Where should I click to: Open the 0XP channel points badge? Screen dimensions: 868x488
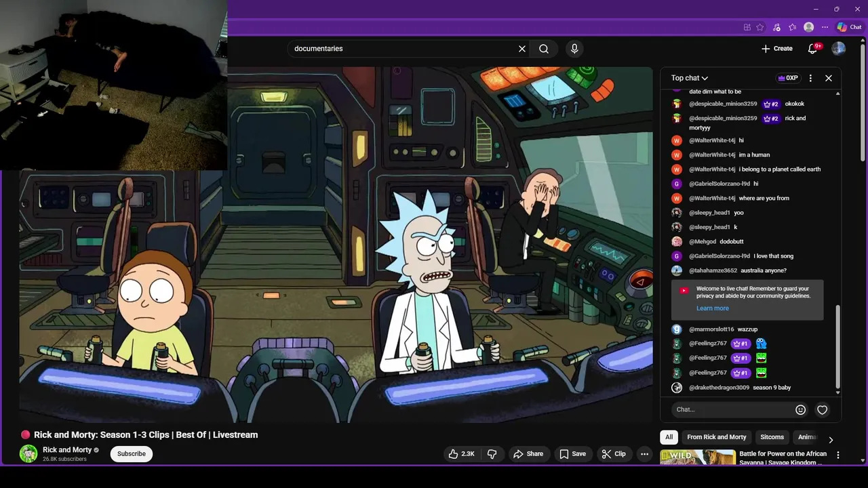(x=787, y=78)
